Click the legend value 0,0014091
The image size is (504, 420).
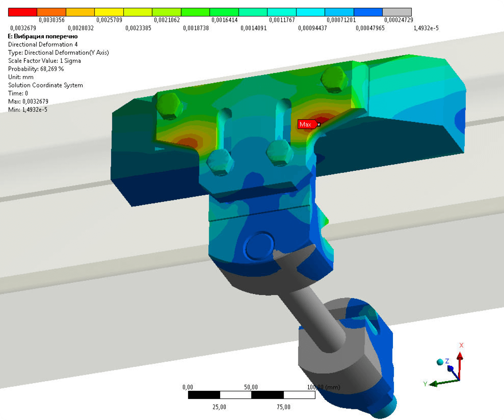[254, 28]
